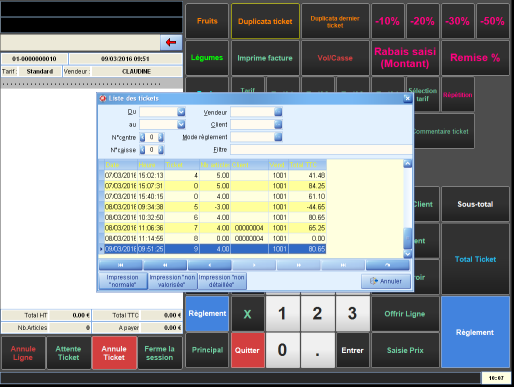Switch to the Principal menu

[x=207, y=350]
